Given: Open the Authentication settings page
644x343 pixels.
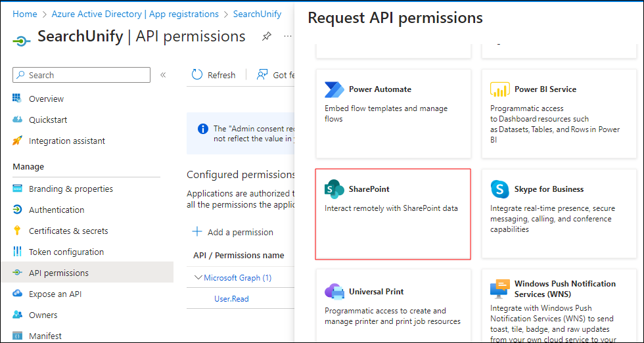Looking at the screenshot, I should tap(57, 210).
